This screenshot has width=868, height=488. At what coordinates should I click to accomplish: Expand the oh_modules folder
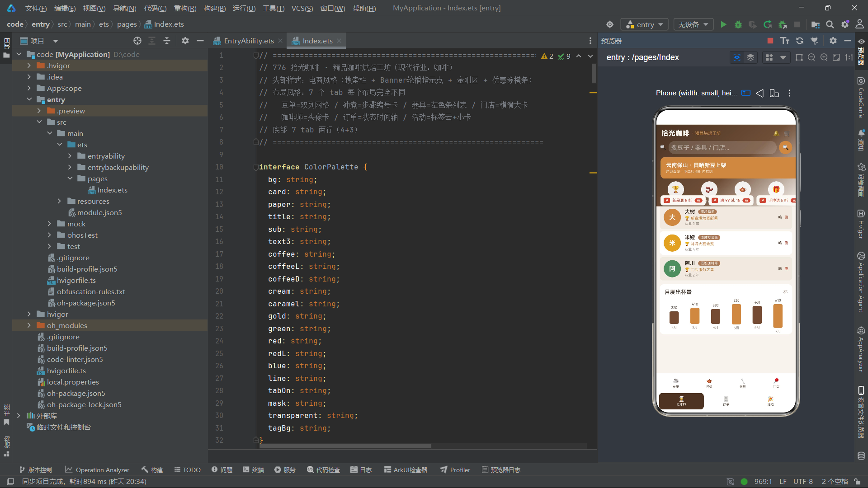(x=29, y=325)
